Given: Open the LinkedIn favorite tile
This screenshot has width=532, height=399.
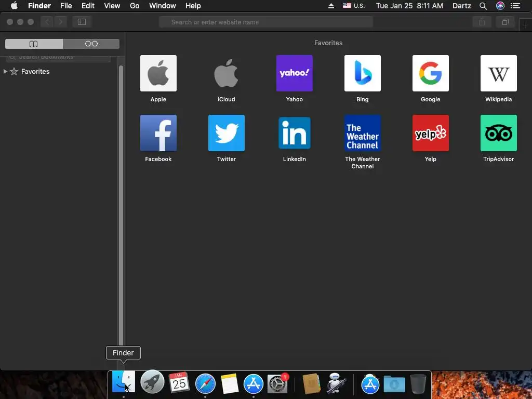Looking at the screenshot, I should [294, 133].
